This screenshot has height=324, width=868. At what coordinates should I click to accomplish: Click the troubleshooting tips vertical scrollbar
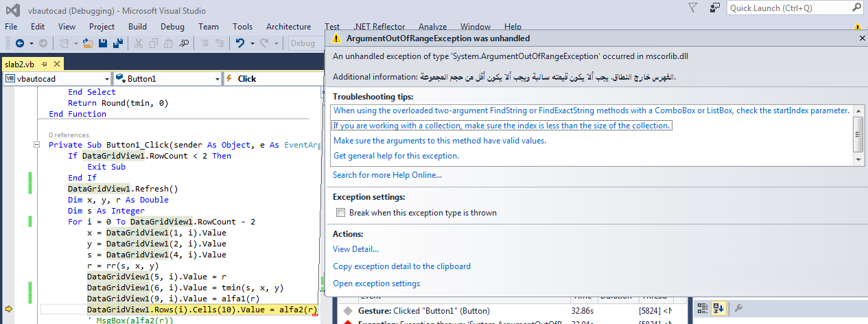pyautogui.click(x=858, y=135)
